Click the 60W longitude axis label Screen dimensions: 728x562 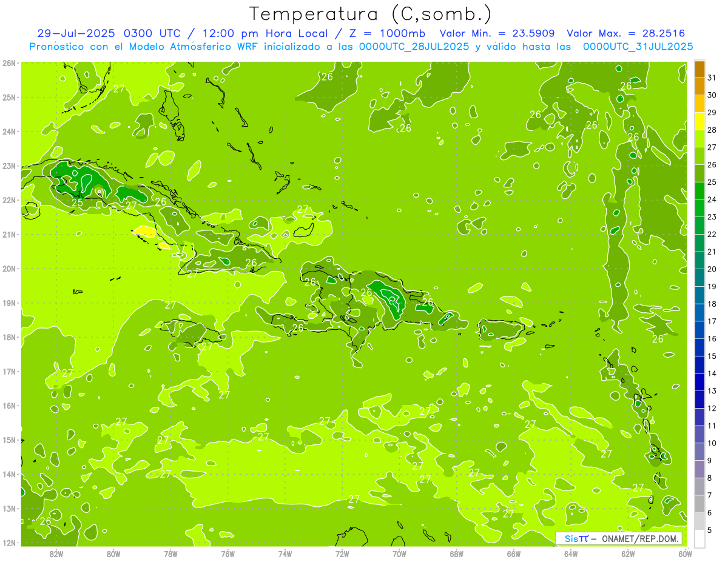coord(685,554)
